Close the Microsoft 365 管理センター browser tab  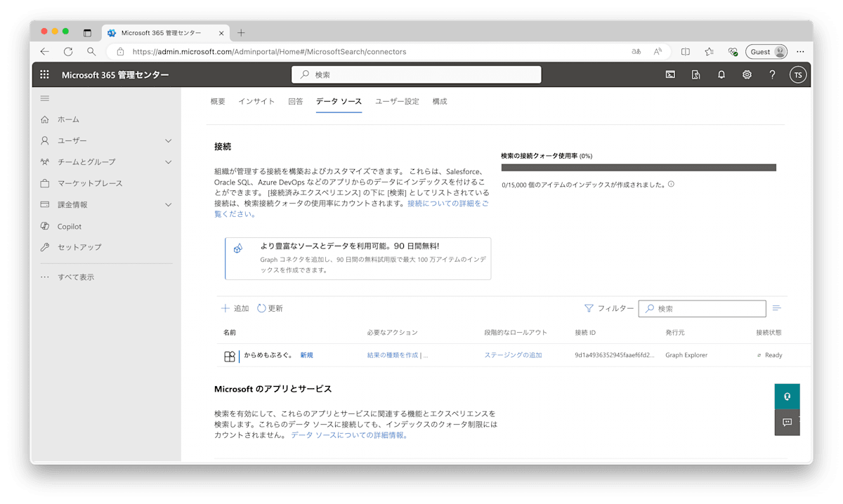point(221,33)
